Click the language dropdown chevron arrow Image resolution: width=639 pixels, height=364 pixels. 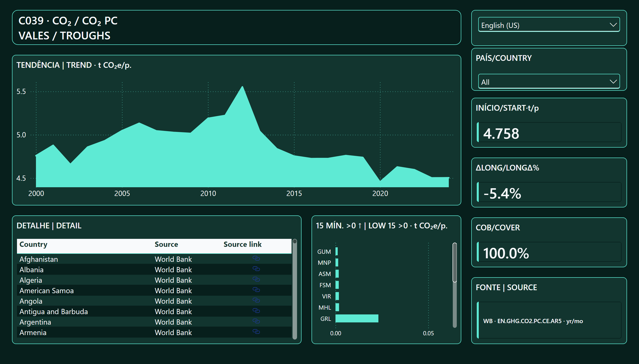(x=613, y=25)
